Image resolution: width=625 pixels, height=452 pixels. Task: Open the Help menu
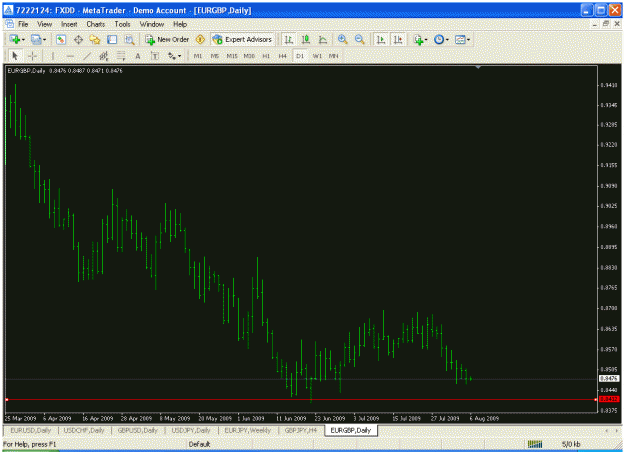coord(180,24)
